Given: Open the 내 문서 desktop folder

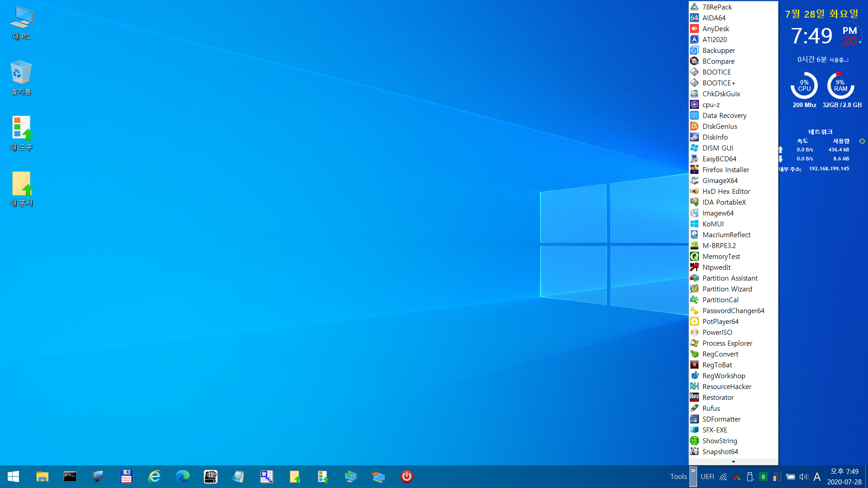Looking at the screenshot, I should click(21, 189).
